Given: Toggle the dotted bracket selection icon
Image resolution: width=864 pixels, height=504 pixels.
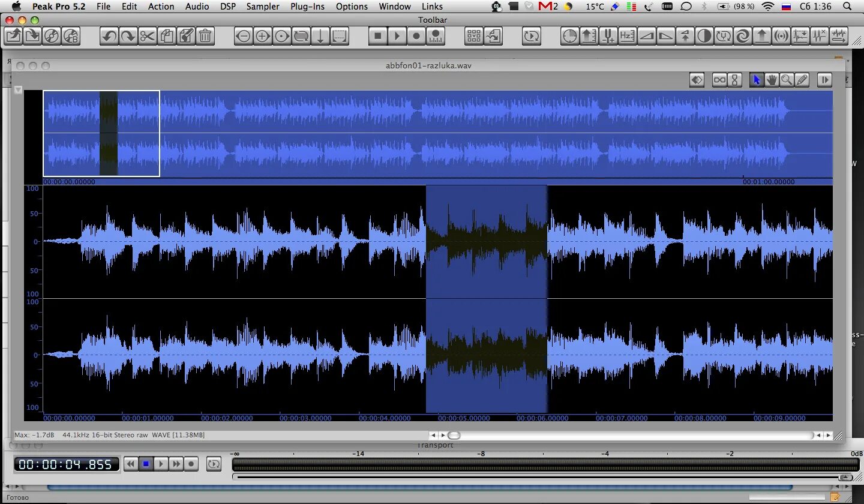Looking at the screenshot, I should (x=340, y=36).
